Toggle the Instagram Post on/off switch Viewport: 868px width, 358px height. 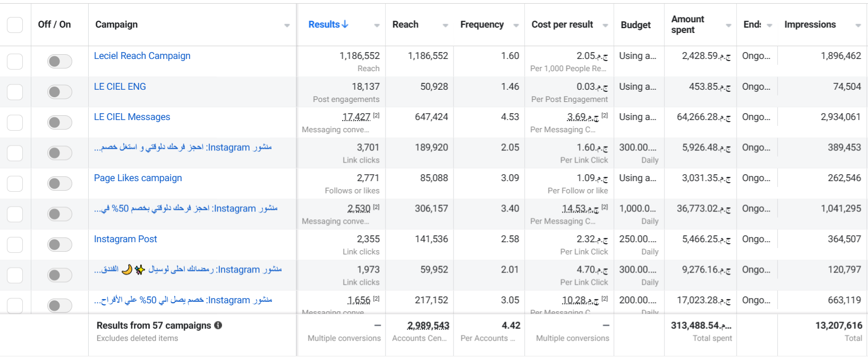tap(59, 245)
